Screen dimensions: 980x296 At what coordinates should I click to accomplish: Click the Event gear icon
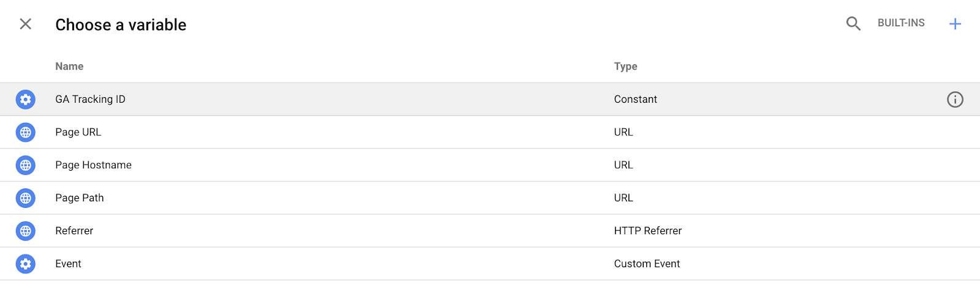[x=25, y=264]
